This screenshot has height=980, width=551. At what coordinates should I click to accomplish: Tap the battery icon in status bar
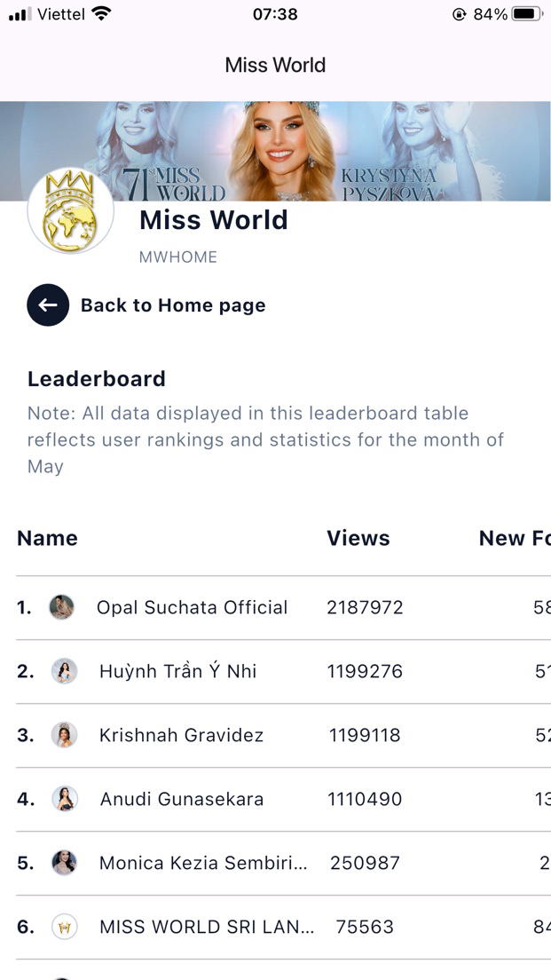click(526, 14)
